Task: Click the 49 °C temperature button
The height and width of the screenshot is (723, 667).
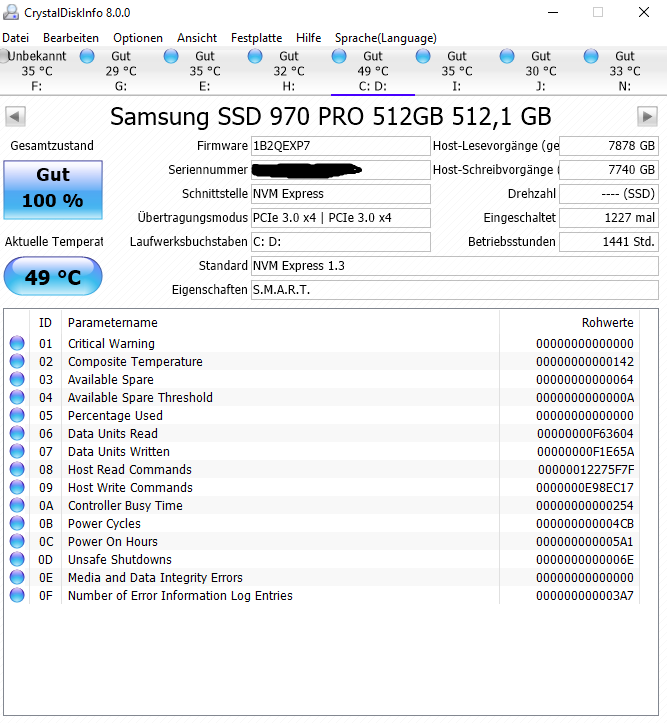Action: pyautogui.click(x=53, y=276)
